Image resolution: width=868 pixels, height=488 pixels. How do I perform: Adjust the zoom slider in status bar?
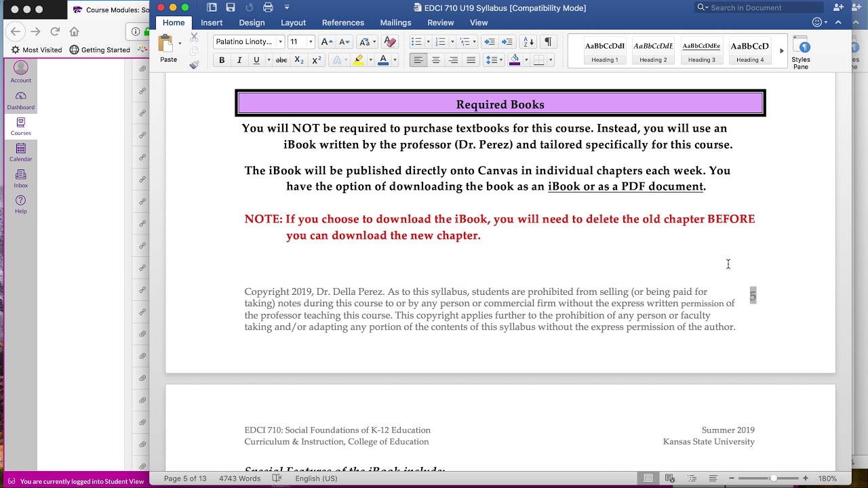773,479
